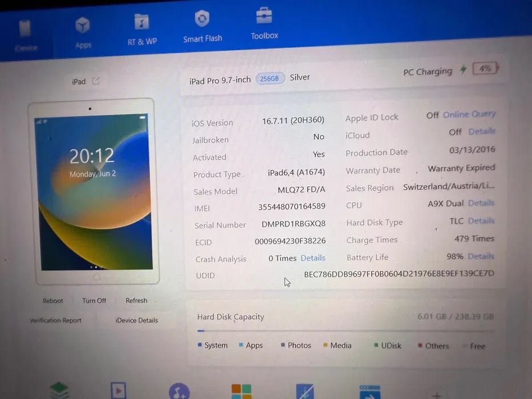Open the Smart Flash shield icon
This screenshot has width=532, height=399.
pos(202,18)
